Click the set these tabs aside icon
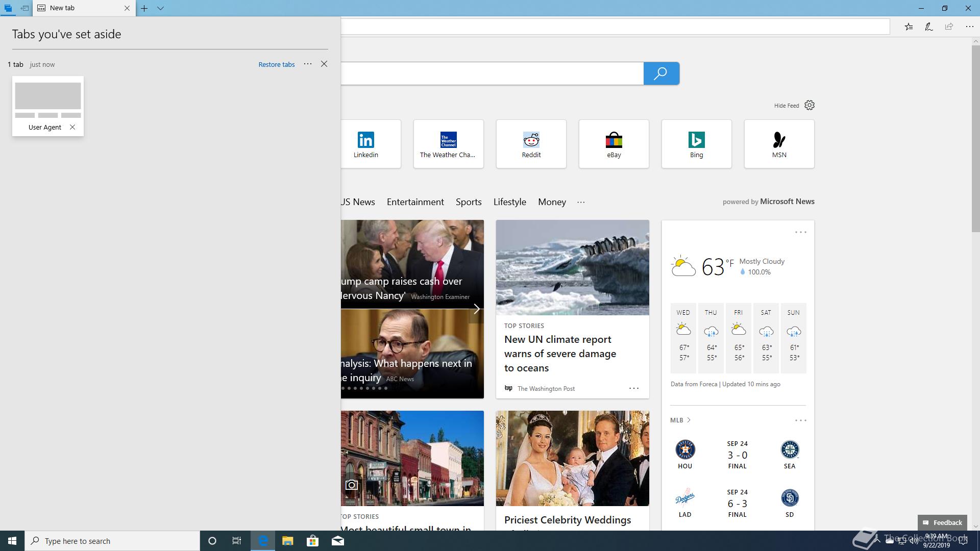Viewport: 980px width, 551px height. (24, 8)
